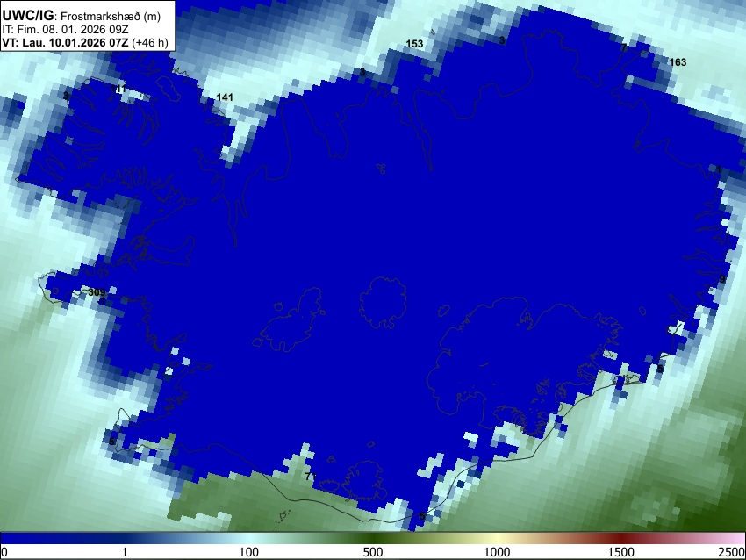Click the 9 value on the east coast

pyautogui.click(x=722, y=279)
